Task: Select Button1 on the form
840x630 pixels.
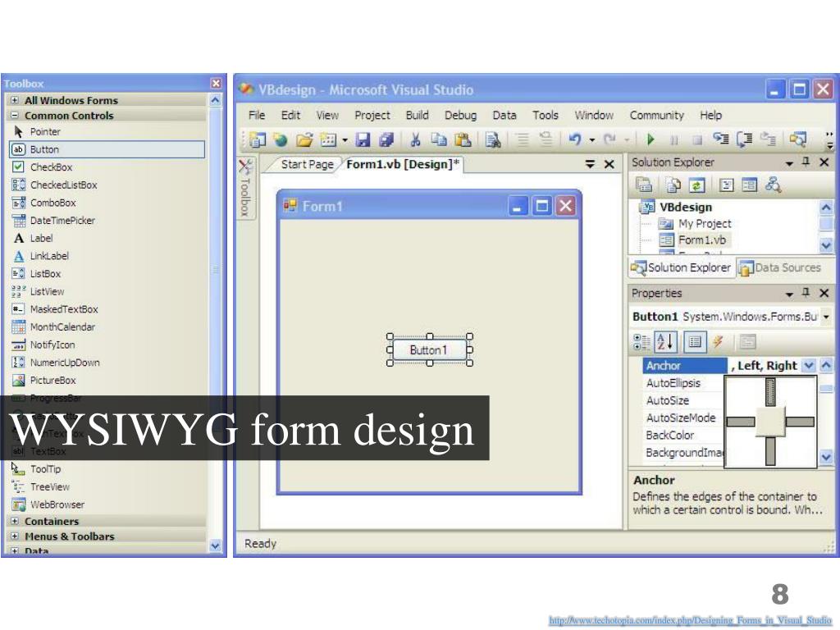Action: [x=428, y=349]
